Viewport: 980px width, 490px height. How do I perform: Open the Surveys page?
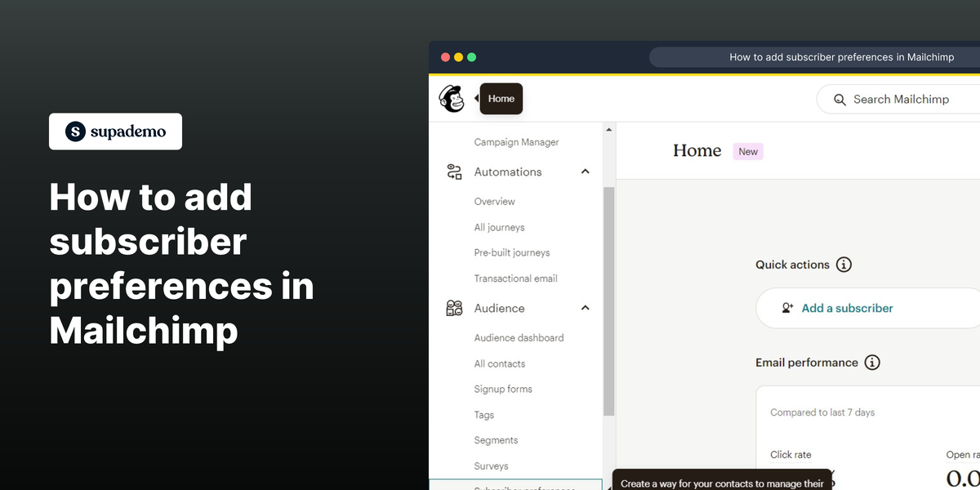tap(491, 465)
